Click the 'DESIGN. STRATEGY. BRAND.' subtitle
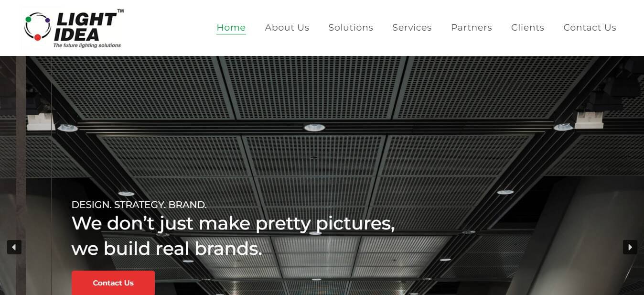Image resolution: width=644 pixels, height=295 pixels. pyautogui.click(x=139, y=205)
